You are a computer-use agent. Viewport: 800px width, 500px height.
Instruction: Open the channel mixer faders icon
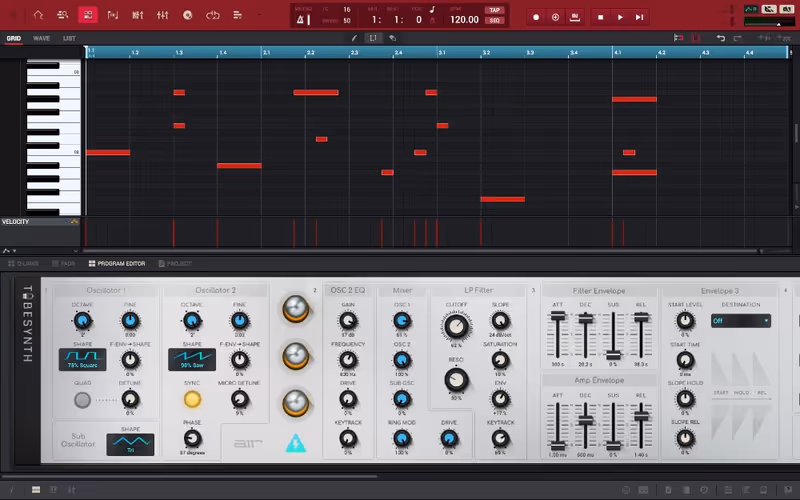click(x=163, y=15)
